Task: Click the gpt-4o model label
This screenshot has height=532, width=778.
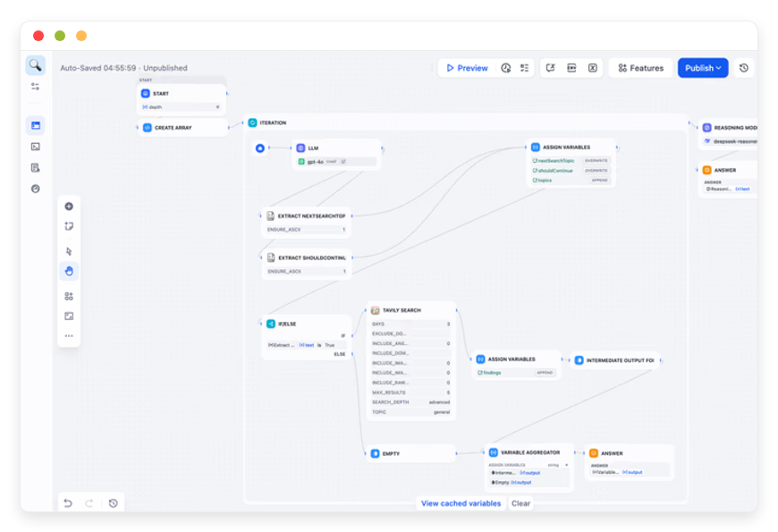Action: tap(315, 162)
